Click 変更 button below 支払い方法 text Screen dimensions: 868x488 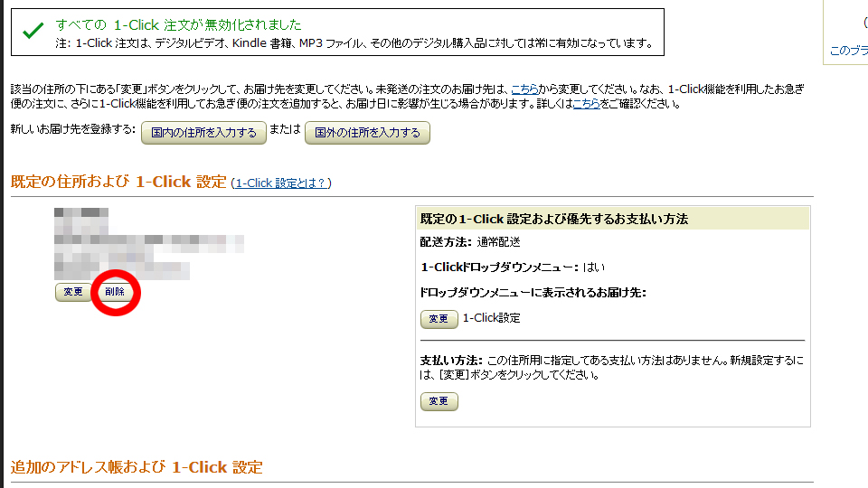pos(439,401)
